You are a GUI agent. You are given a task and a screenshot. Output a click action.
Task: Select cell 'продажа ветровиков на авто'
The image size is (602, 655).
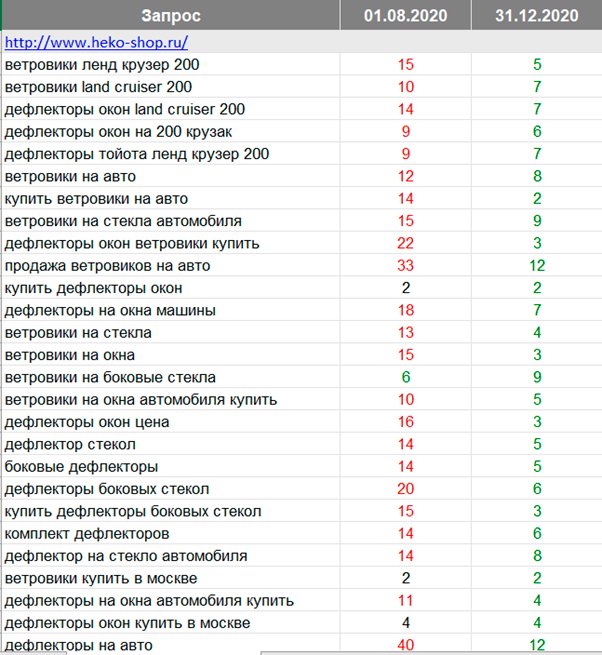pyautogui.click(x=171, y=266)
